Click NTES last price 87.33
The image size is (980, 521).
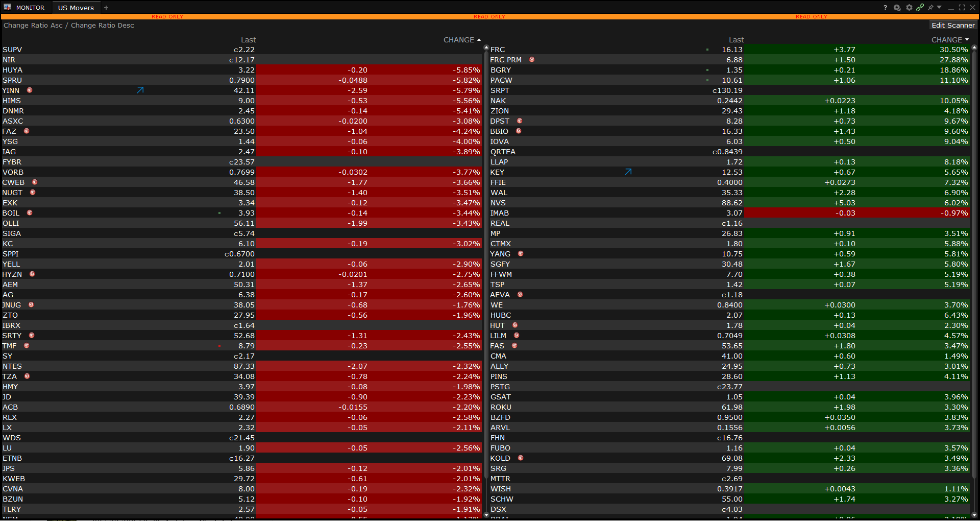tap(244, 366)
